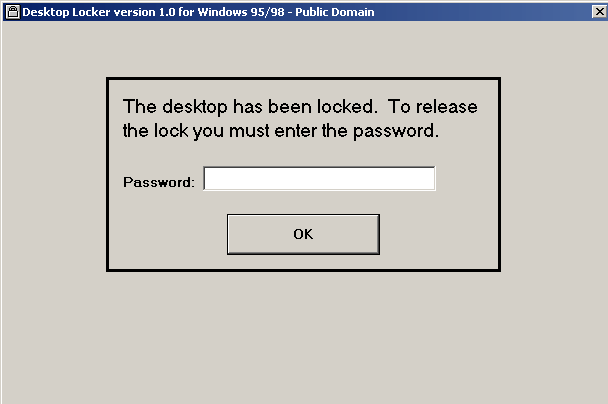
Task: Click the words "To release" in message
Action: point(432,107)
